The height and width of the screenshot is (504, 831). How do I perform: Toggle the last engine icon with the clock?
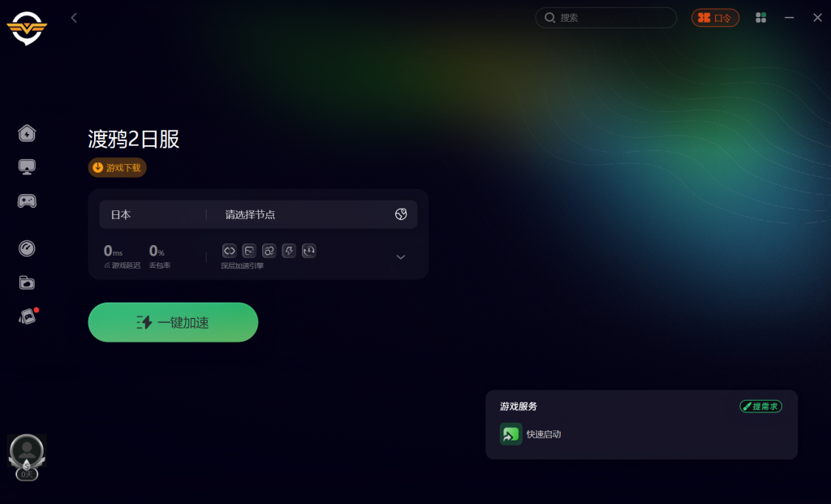pyautogui.click(x=309, y=251)
